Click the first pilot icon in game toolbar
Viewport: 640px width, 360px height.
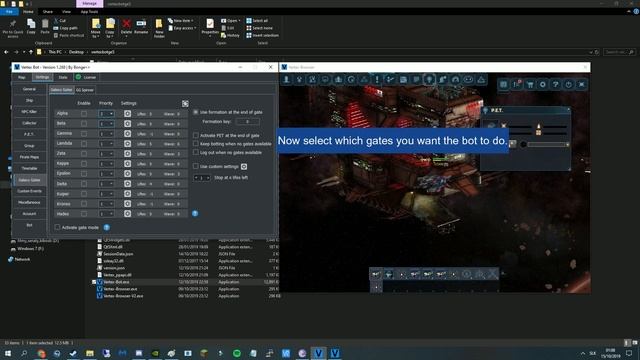(x=286, y=80)
